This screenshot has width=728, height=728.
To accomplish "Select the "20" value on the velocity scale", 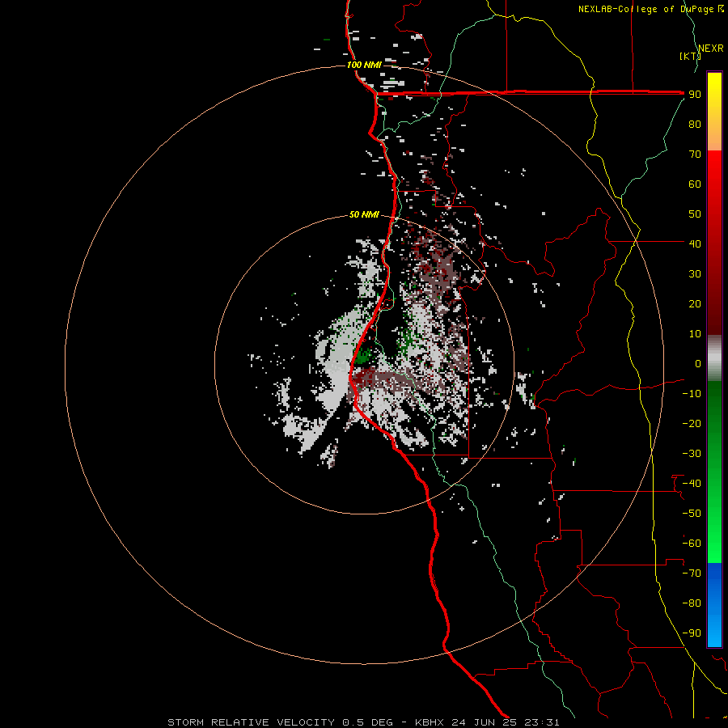I will (x=695, y=304).
